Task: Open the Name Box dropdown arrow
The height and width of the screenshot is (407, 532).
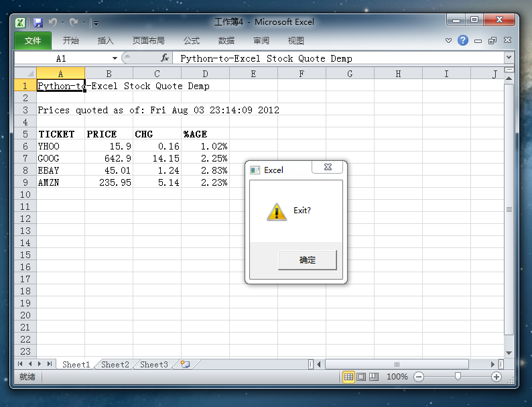Action: click(115, 58)
